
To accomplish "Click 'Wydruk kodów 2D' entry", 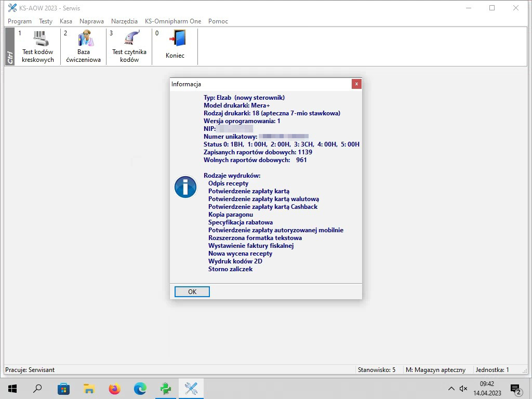I will pyautogui.click(x=235, y=262).
